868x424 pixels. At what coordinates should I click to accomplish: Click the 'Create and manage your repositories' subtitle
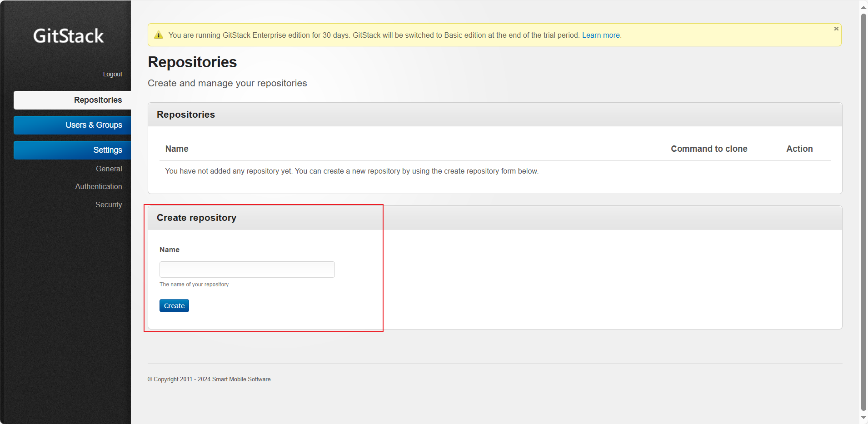pyautogui.click(x=227, y=83)
